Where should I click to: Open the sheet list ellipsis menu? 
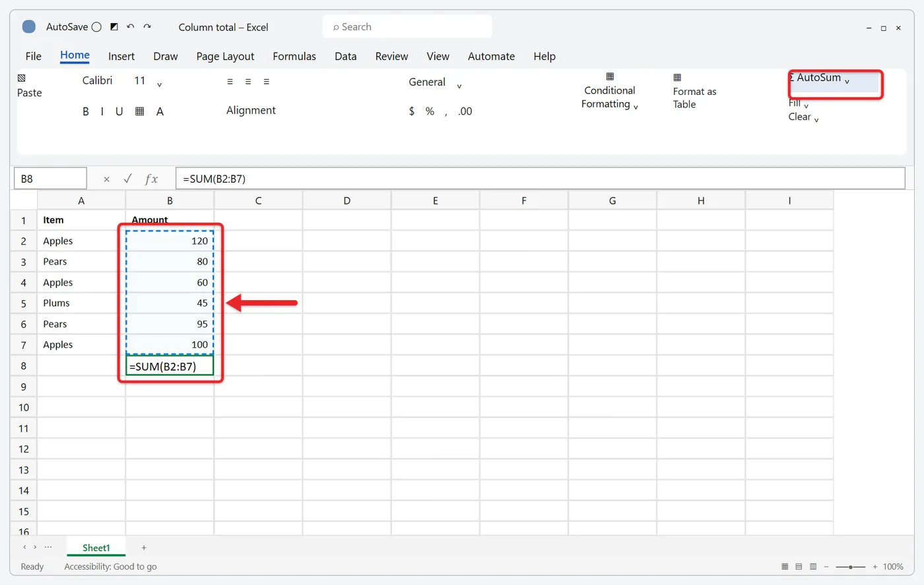[x=48, y=547]
